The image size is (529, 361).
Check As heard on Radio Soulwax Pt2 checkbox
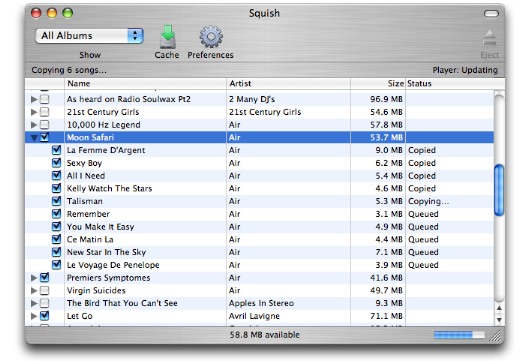pos(45,99)
